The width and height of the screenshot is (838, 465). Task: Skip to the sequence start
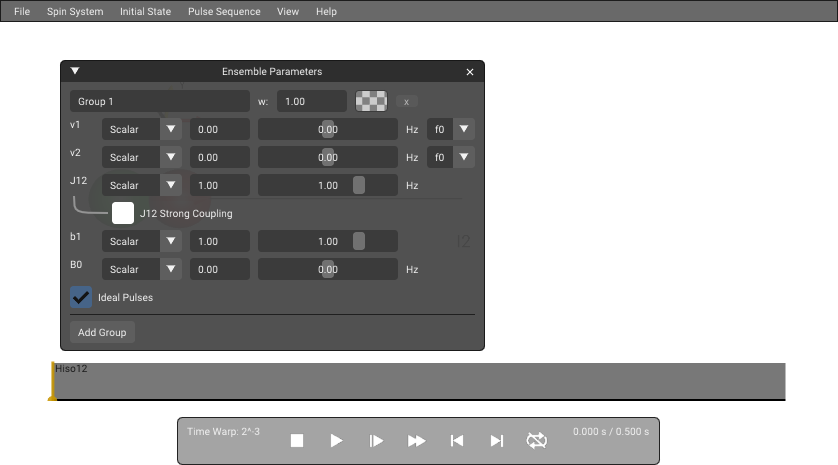pos(456,440)
